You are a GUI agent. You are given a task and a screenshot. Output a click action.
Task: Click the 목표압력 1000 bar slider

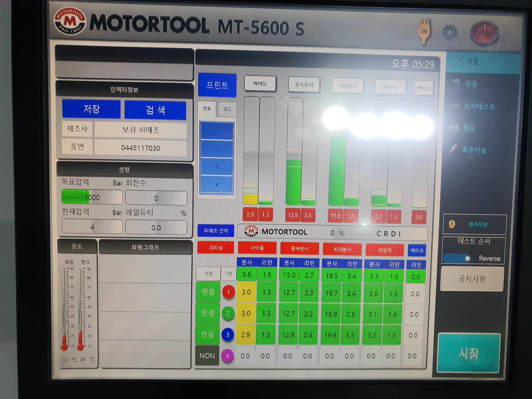(92, 197)
